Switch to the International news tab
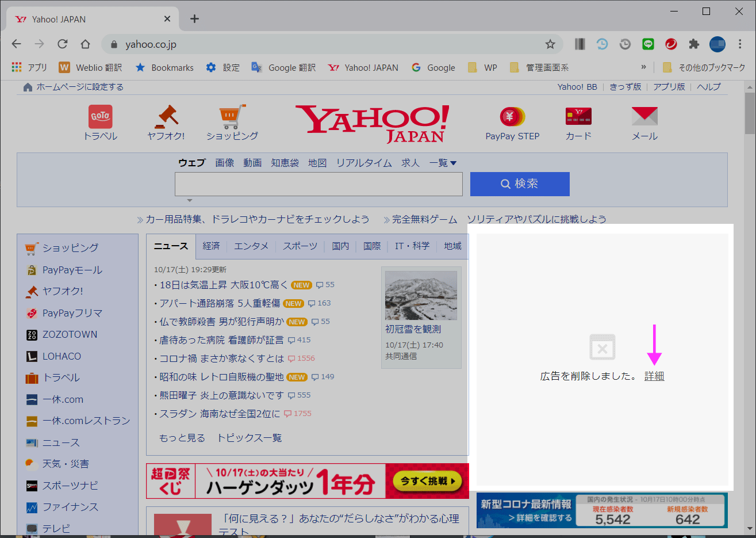This screenshot has width=756, height=538. coord(372,246)
